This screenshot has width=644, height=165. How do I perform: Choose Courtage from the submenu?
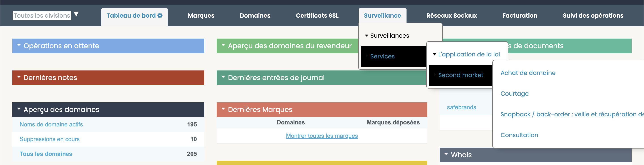(514, 93)
